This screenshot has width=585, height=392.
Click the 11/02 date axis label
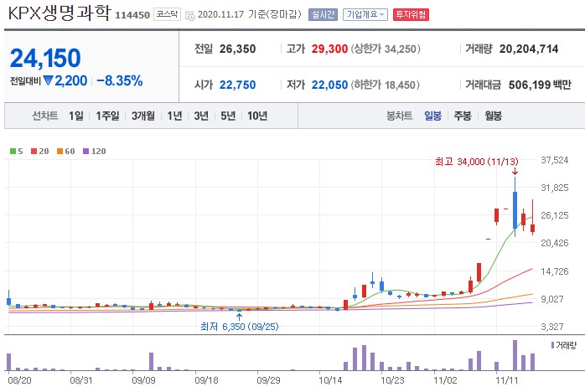(x=445, y=380)
